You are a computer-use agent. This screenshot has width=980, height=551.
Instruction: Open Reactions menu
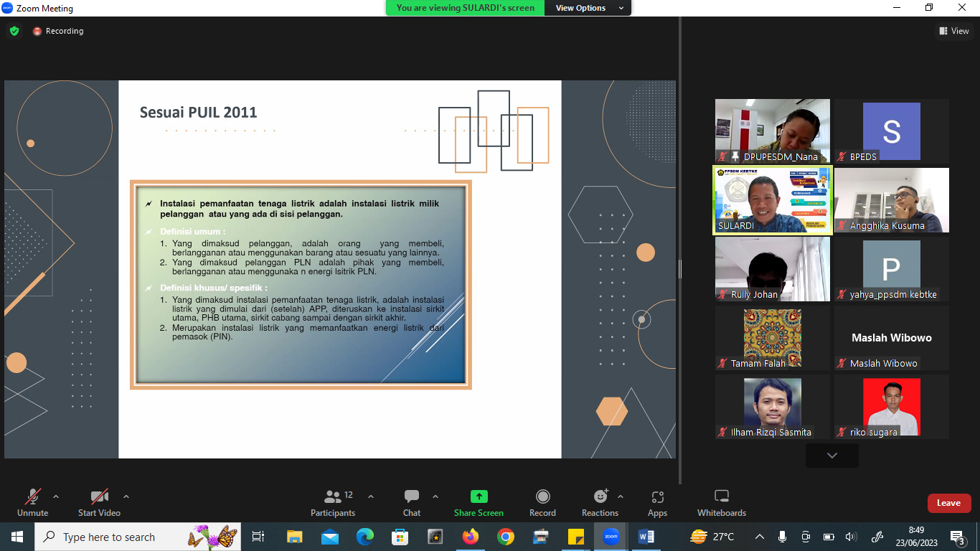pos(600,502)
